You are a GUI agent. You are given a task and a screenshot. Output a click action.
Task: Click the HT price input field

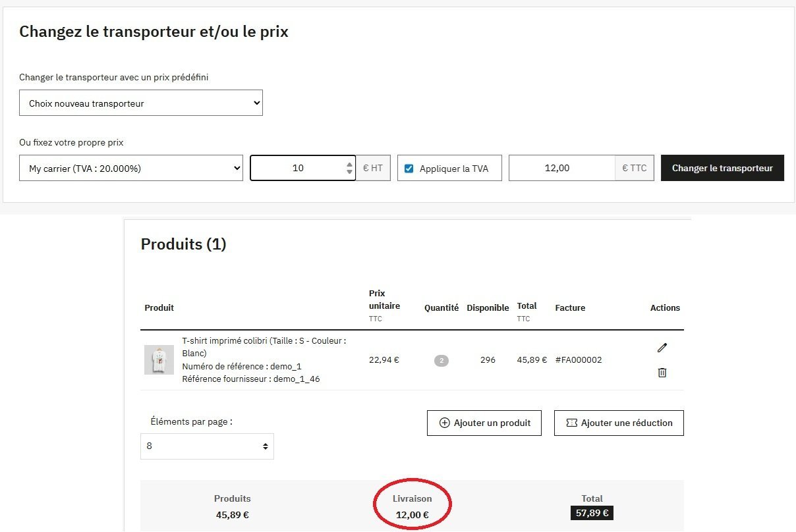tap(298, 168)
